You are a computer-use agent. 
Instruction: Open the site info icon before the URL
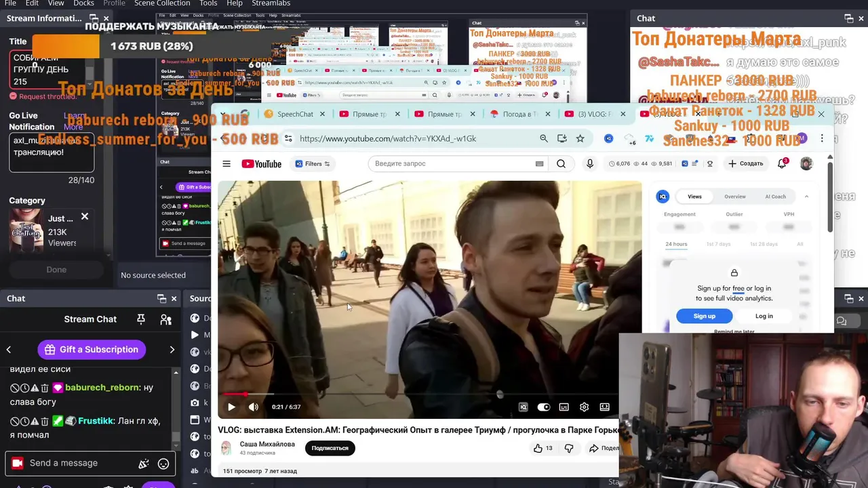288,138
